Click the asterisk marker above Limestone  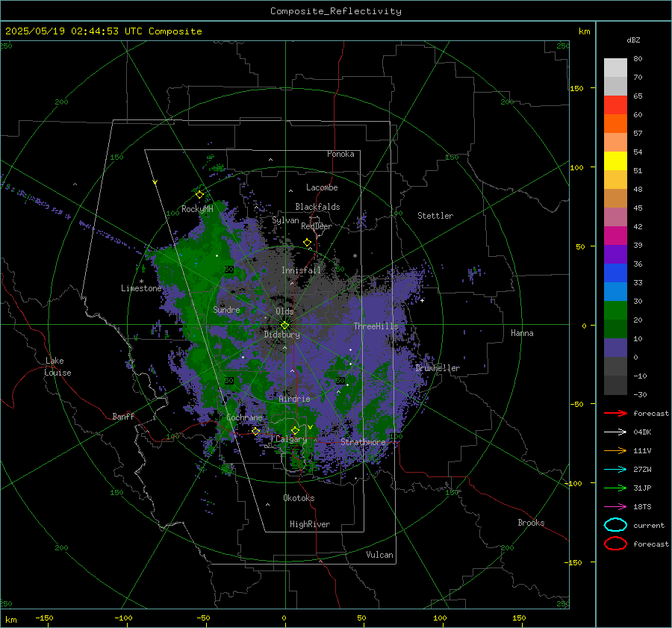click(x=141, y=282)
